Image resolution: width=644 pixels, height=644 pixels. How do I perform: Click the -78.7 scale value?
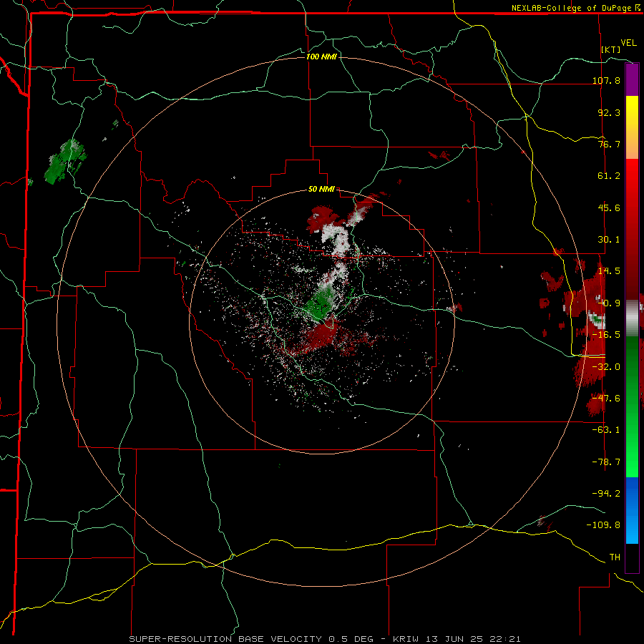point(606,462)
